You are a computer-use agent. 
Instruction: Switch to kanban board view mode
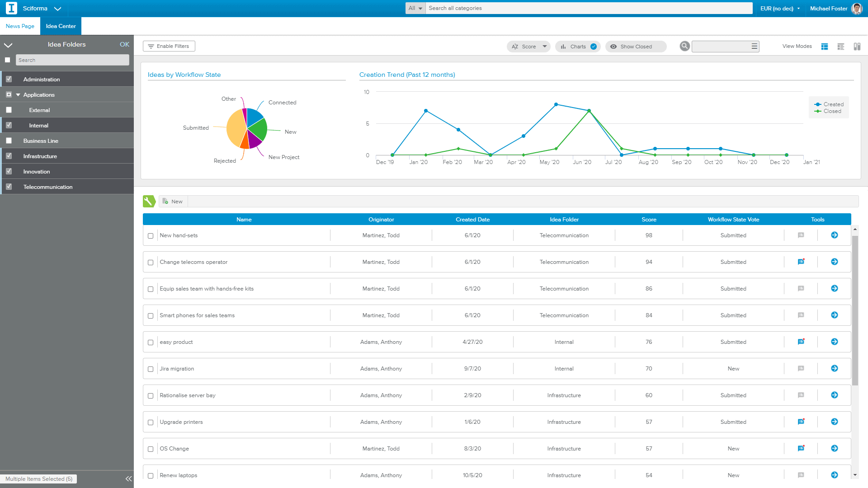(857, 47)
